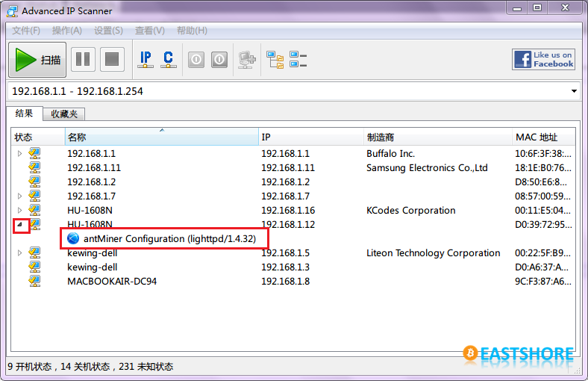Click the computer icon of kewing-dell 192.168.1.3
This screenshot has width=588, height=381.
(x=34, y=267)
